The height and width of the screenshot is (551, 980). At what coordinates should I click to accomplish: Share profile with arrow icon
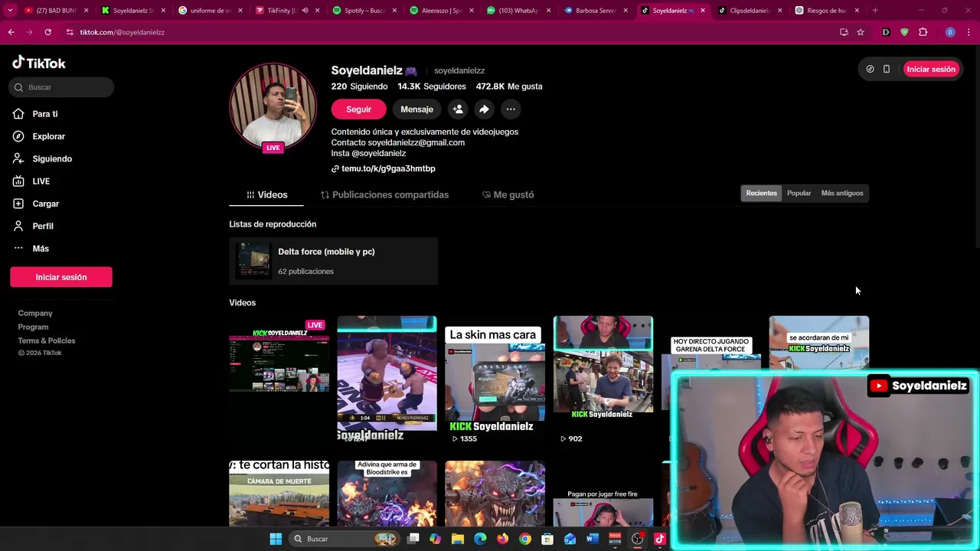(484, 109)
